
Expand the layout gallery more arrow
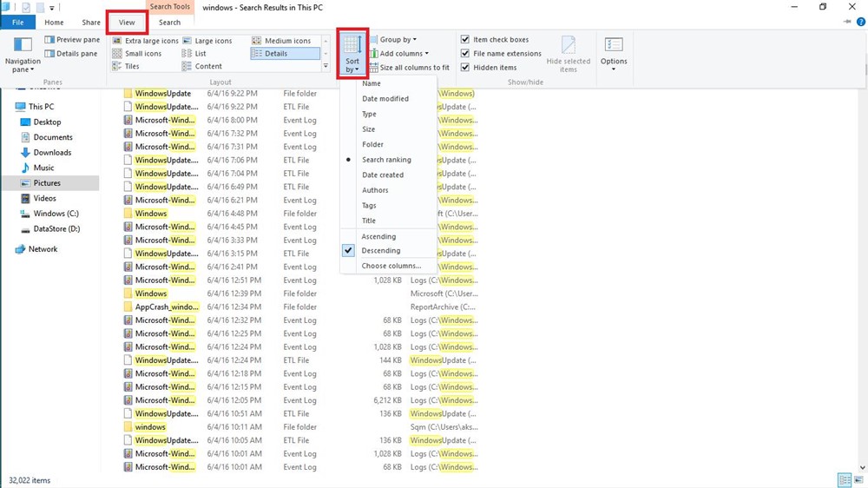pos(325,67)
